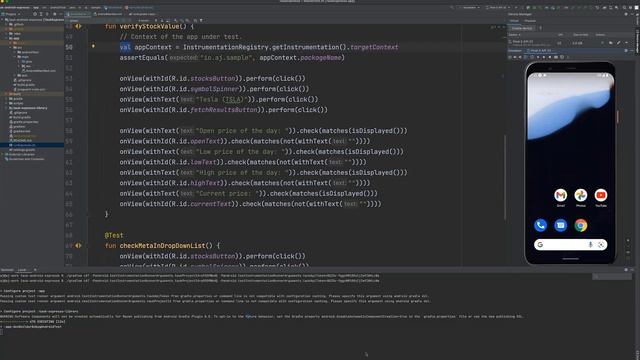Viewport: 640px width, 360px height.
Task: Click run-test gutter icon beside checkMetaInDropDownList
Action: (78, 246)
